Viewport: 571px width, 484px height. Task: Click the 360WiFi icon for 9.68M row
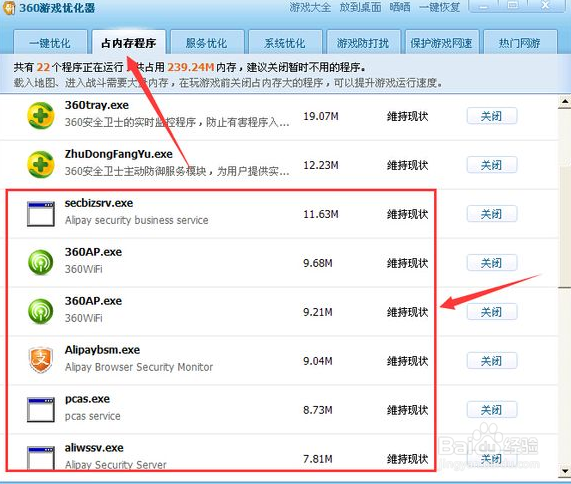click(x=41, y=263)
